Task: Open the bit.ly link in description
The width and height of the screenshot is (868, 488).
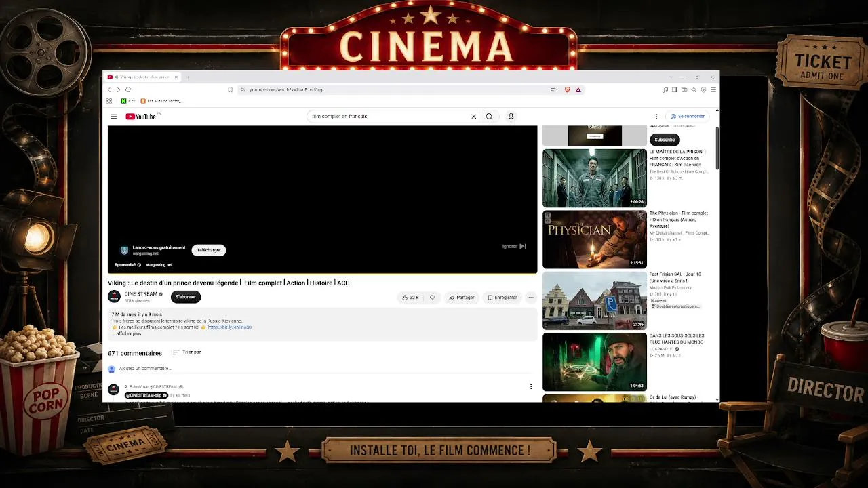Action: coord(229,327)
